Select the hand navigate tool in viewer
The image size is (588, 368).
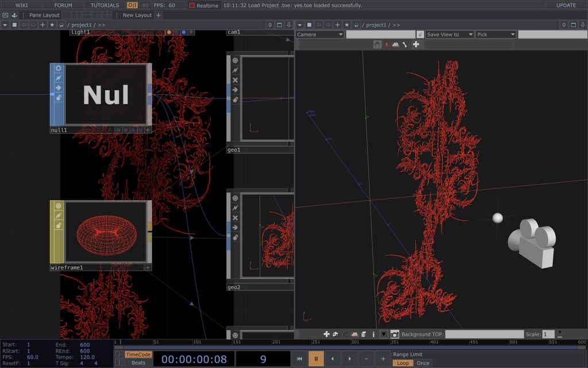pyautogui.click(x=377, y=44)
